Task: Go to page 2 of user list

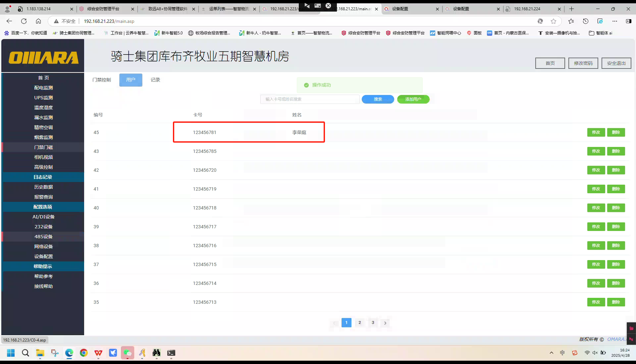Action: (x=360, y=323)
